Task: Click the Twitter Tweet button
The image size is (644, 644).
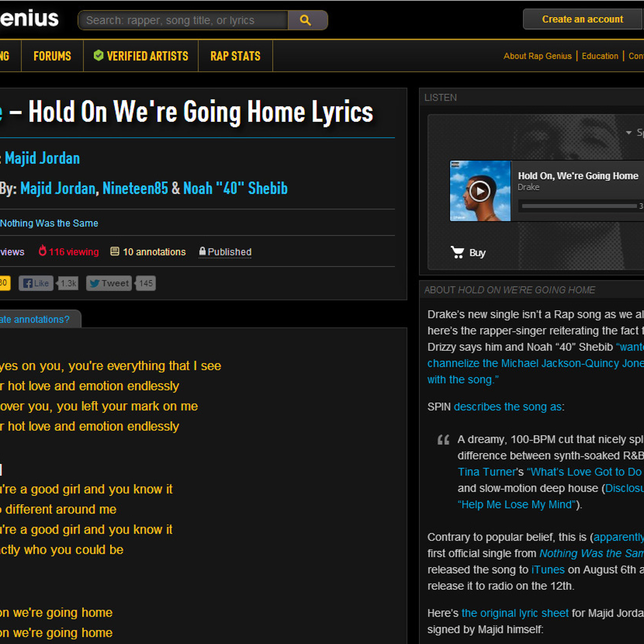Action: pyautogui.click(x=109, y=283)
